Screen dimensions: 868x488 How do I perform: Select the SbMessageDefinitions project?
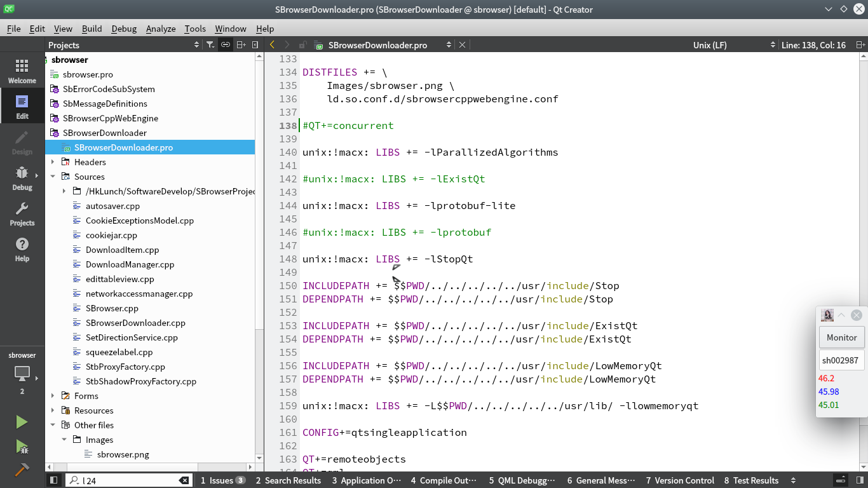click(x=105, y=104)
